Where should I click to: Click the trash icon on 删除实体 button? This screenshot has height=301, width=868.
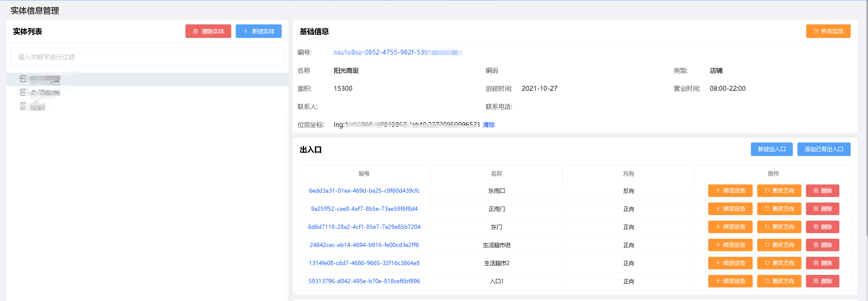tap(195, 31)
